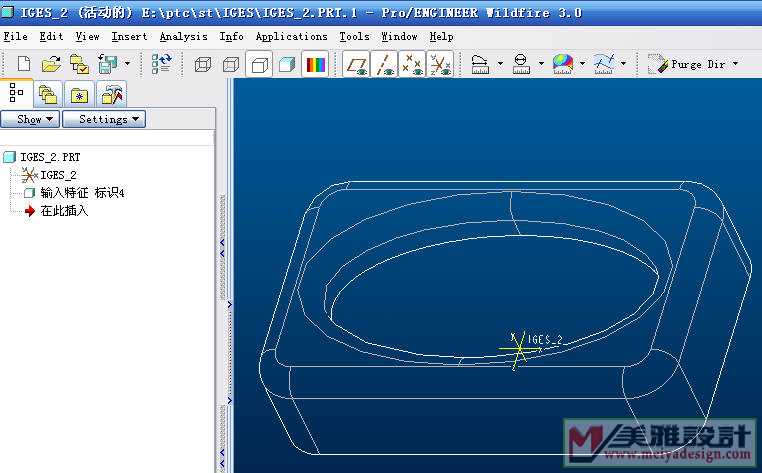Open dropdown arrow next to Save icon
The image size is (762, 473).
click(x=127, y=63)
